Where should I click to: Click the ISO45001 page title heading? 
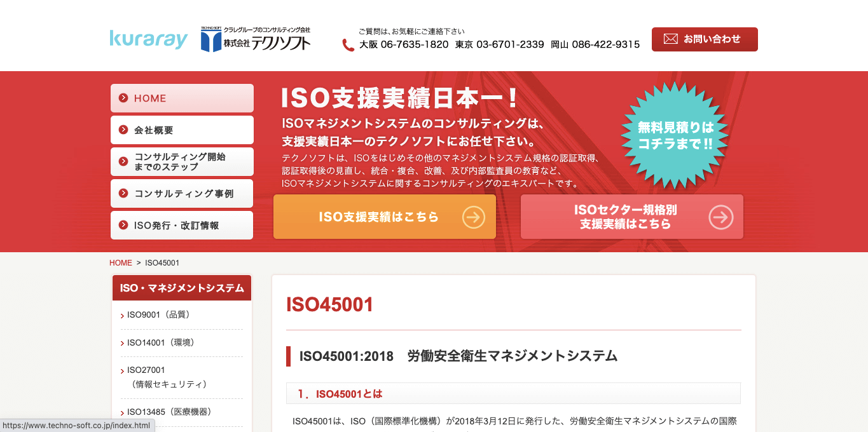tap(329, 304)
